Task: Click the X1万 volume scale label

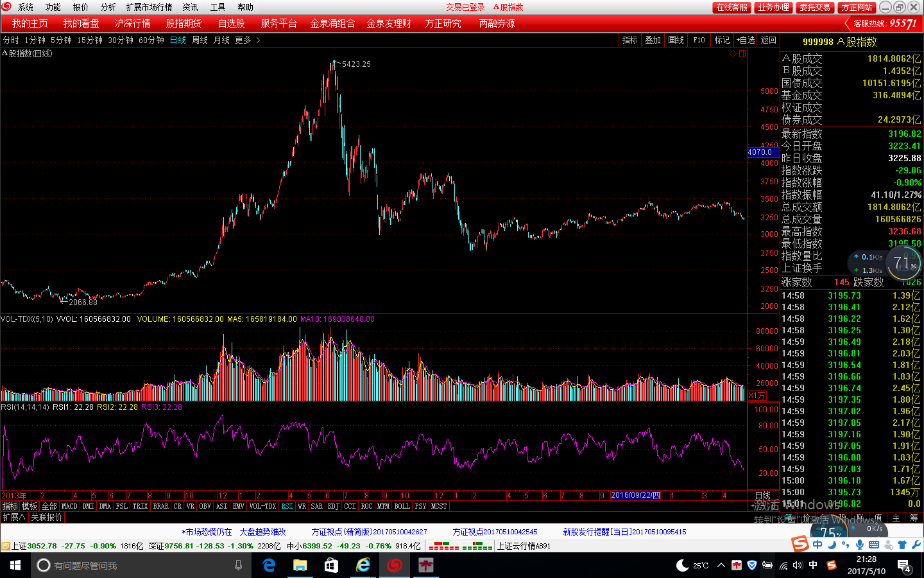Action: coord(757,396)
